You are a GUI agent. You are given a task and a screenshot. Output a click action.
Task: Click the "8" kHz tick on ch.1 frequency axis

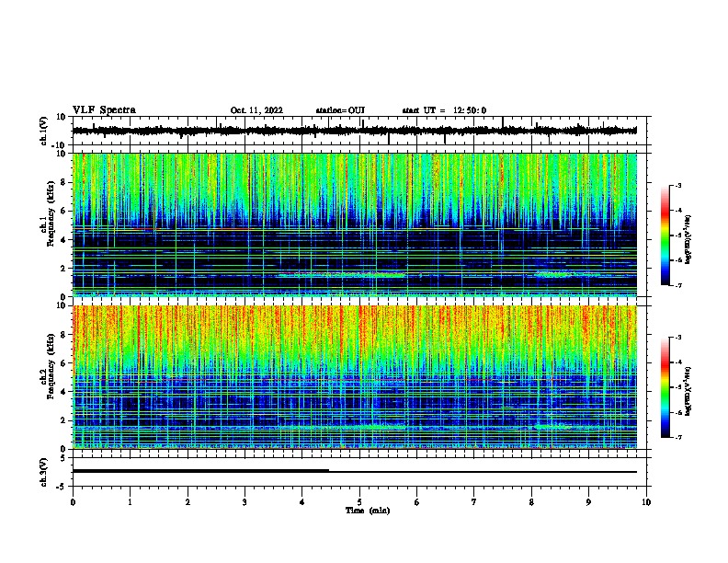point(64,182)
